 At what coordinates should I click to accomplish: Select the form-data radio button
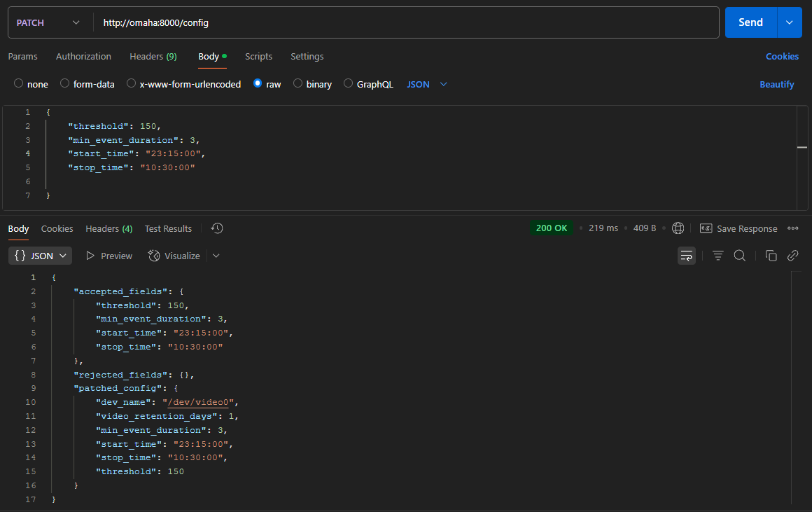point(65,84)
